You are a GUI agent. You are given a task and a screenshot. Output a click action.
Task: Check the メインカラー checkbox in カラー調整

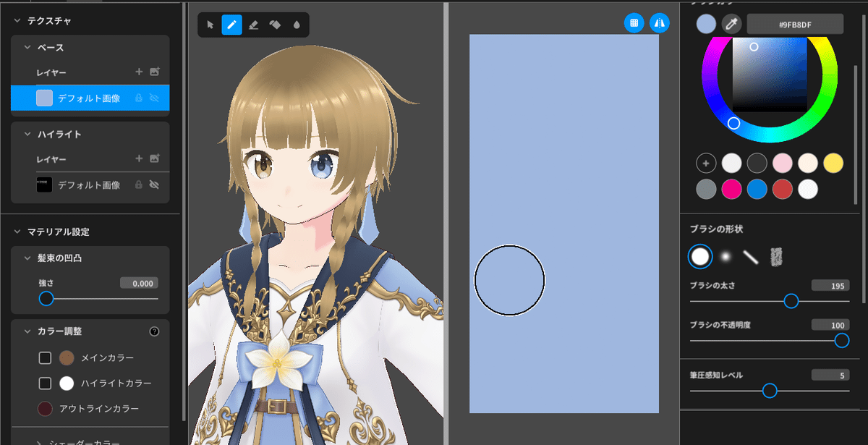[44, 357]
